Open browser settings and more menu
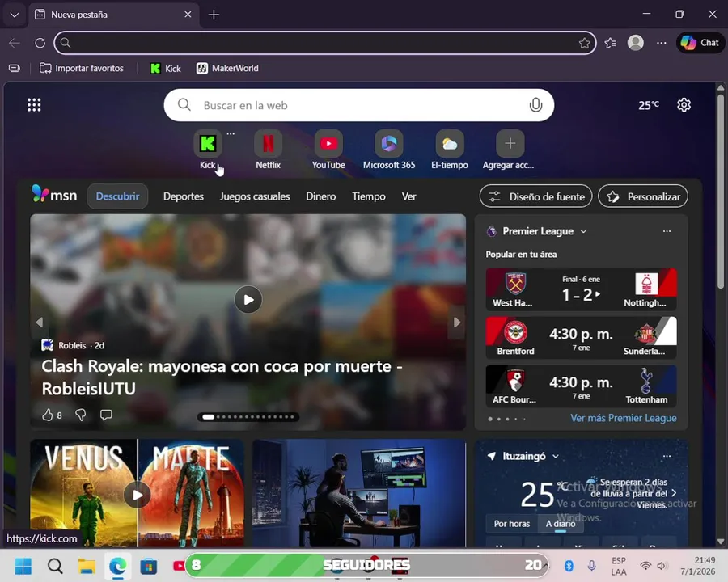This screenshot has width=728, height=582. 662,43
